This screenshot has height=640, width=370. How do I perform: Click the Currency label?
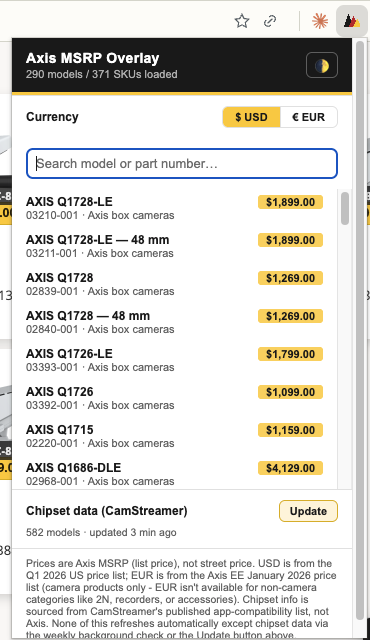pyautogui.click(x=52, y=117)
